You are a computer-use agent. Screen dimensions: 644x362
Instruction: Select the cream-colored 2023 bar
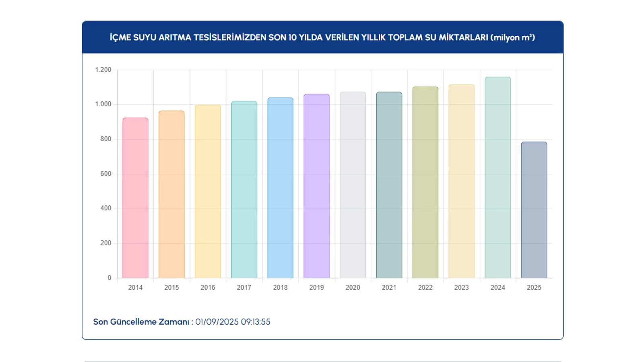click(x=461, y=181)
